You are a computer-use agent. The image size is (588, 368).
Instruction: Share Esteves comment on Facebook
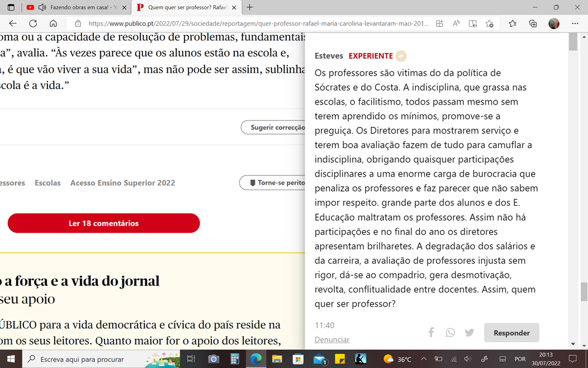click(x=431, y=332)
